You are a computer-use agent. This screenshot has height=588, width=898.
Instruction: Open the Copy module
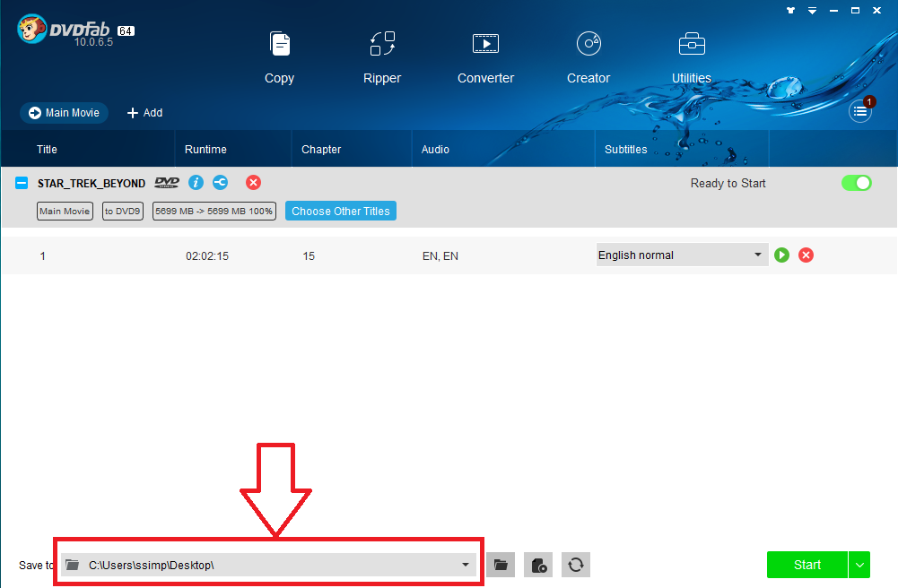tap(280, 58)
